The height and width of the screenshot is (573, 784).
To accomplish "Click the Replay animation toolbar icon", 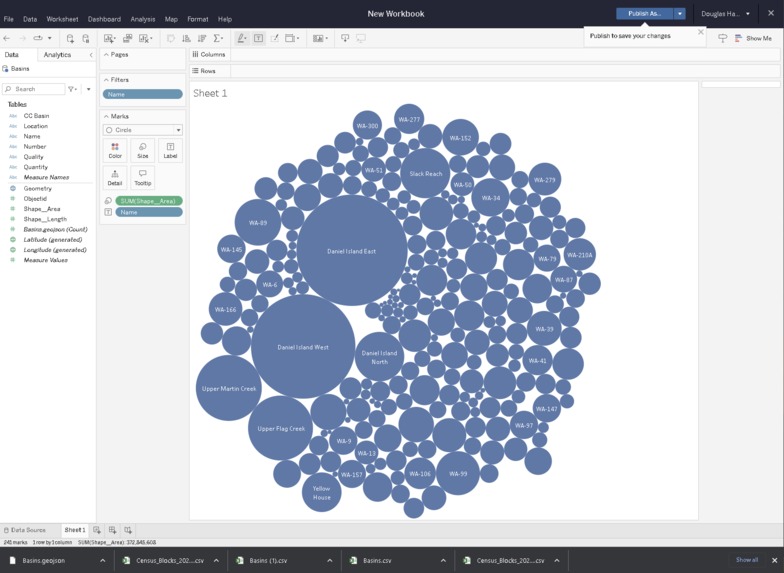I will point(38,38).
